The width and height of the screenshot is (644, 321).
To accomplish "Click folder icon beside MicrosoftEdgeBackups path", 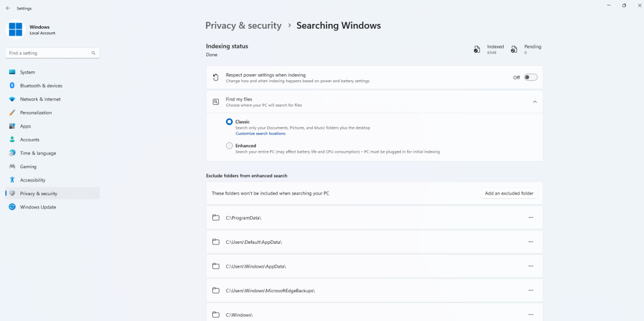I will pos(216,290).
